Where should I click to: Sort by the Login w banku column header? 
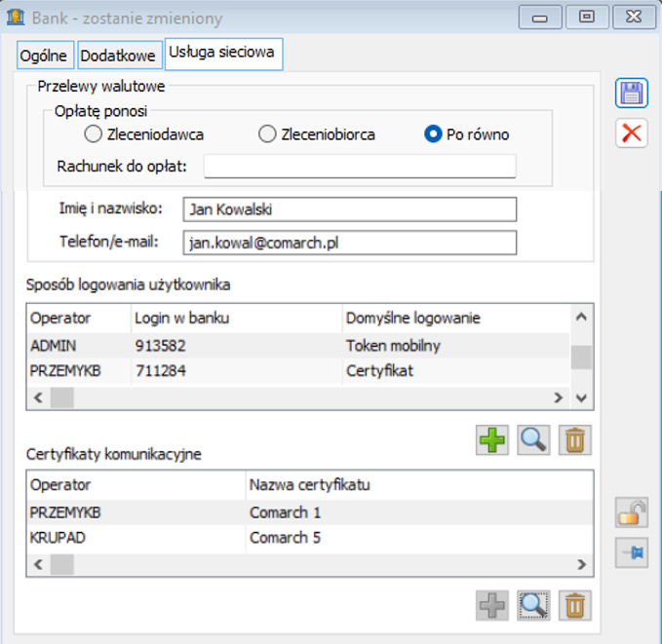(236, 318)
